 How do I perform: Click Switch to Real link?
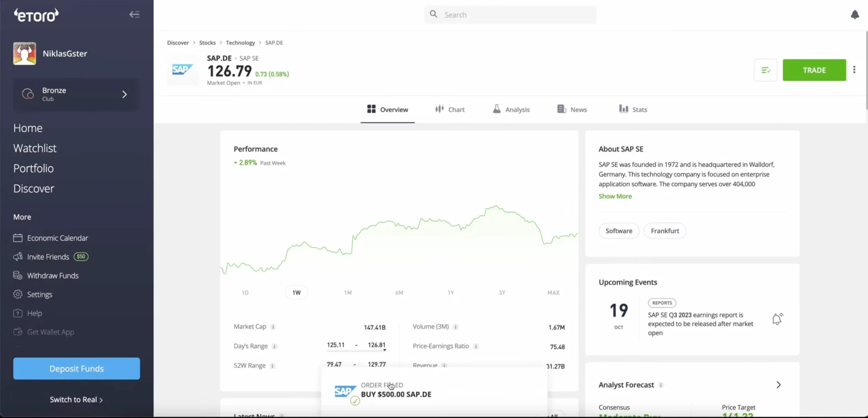76,400
